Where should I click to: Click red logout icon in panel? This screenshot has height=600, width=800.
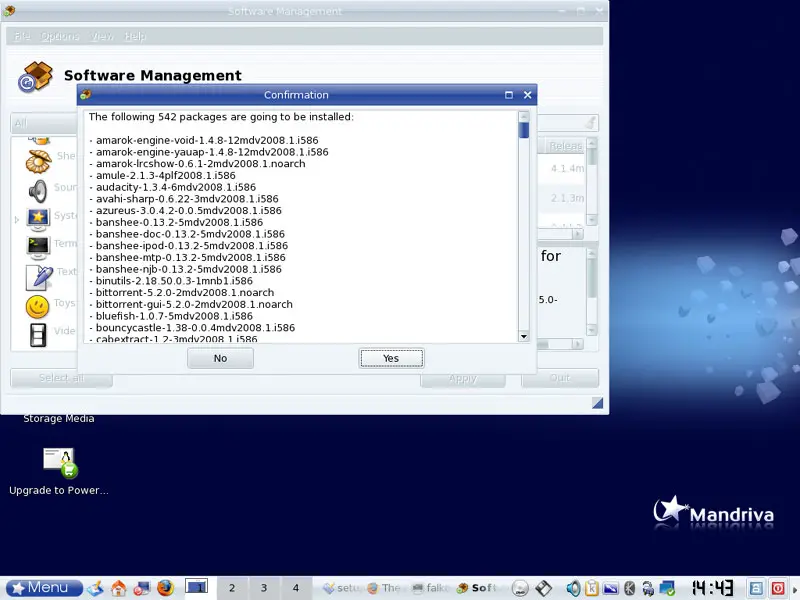click(x=778, y=588)
